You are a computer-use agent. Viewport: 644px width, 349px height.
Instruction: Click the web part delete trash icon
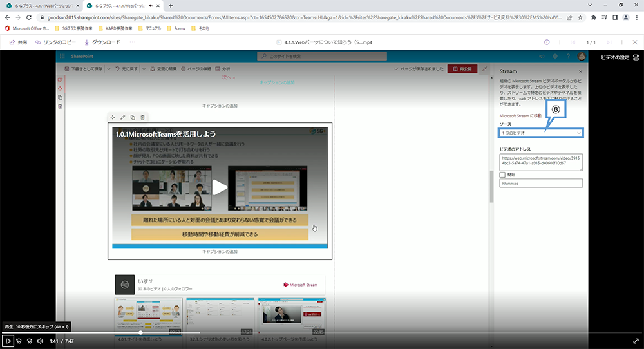(142, 117)
